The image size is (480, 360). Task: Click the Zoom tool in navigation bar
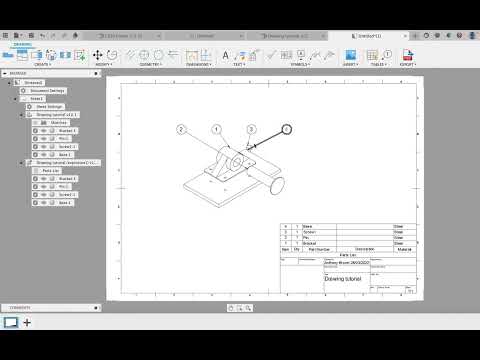248,308
